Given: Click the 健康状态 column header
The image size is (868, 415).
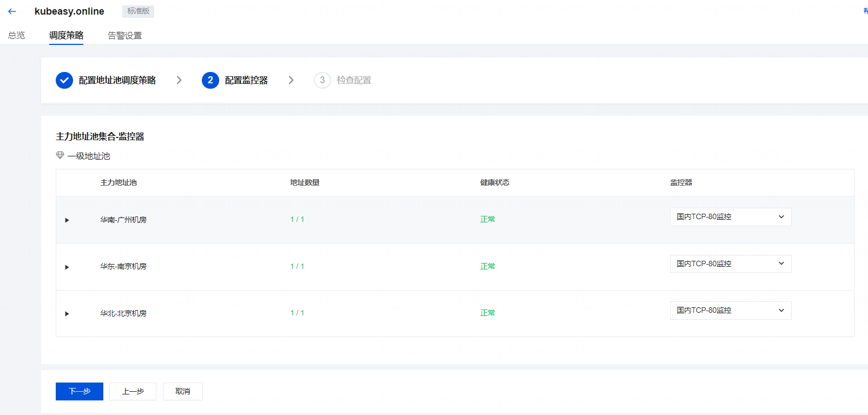Looking at the screenshot, I should [495, 183].
